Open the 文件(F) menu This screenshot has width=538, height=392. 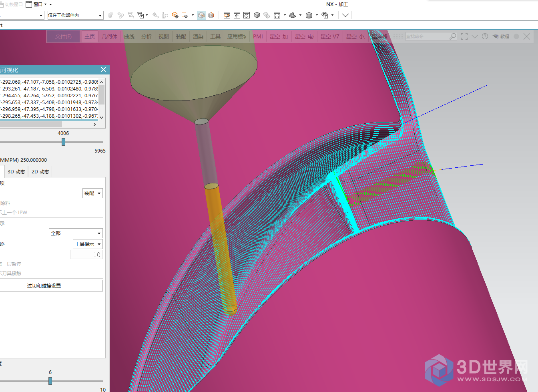click(x=63, y=36)
